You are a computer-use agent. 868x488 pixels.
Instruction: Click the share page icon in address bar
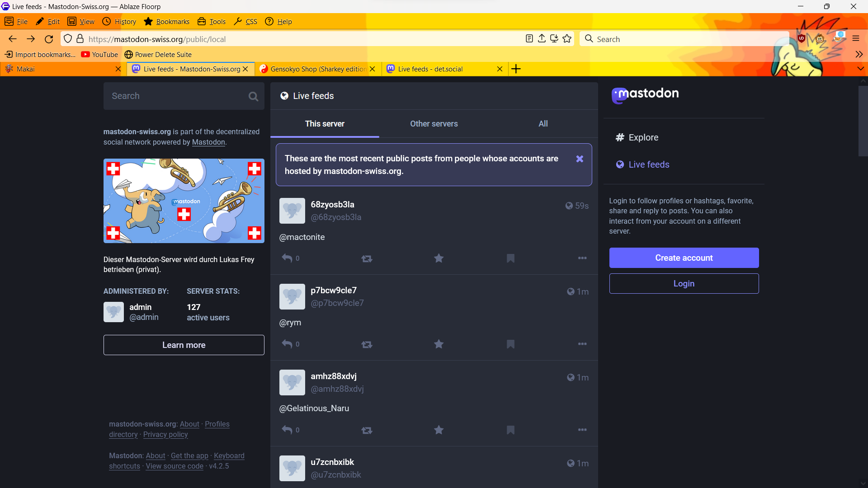click(x=542, y=39)
